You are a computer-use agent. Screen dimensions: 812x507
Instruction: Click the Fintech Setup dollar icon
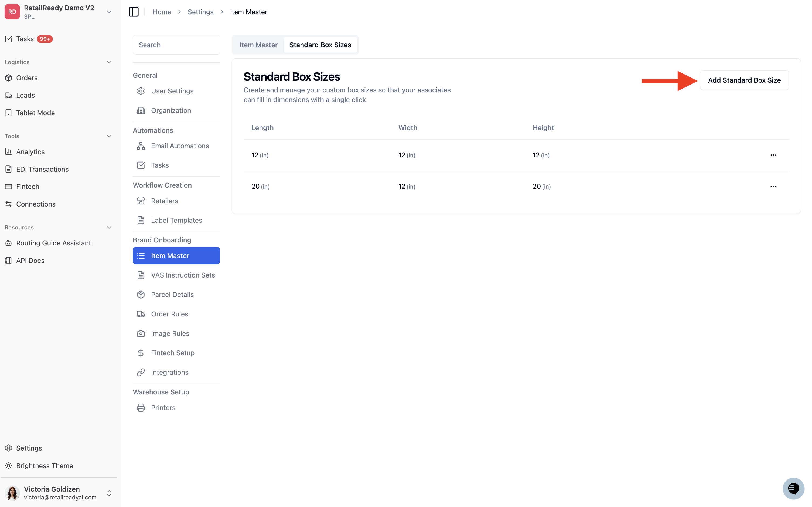(141, 353)
